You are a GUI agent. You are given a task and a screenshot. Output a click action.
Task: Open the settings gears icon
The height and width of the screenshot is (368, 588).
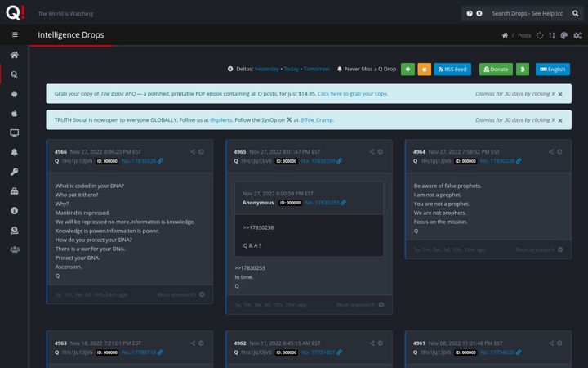(577, 35)
